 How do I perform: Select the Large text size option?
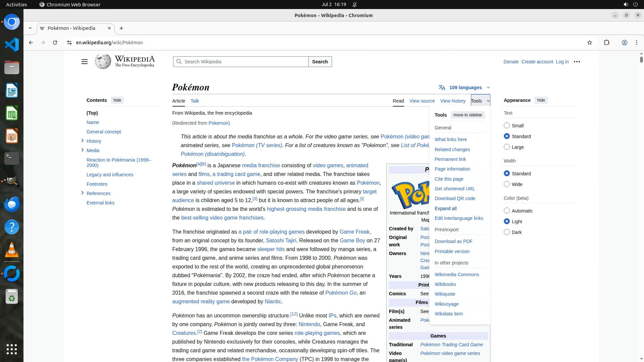507,147
